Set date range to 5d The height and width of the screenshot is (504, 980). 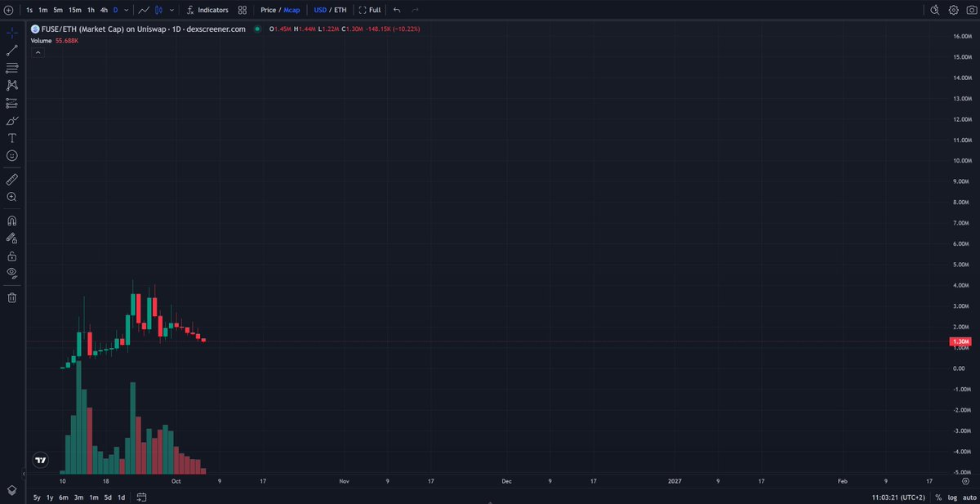pyautogui.click(x=107, y=497)
